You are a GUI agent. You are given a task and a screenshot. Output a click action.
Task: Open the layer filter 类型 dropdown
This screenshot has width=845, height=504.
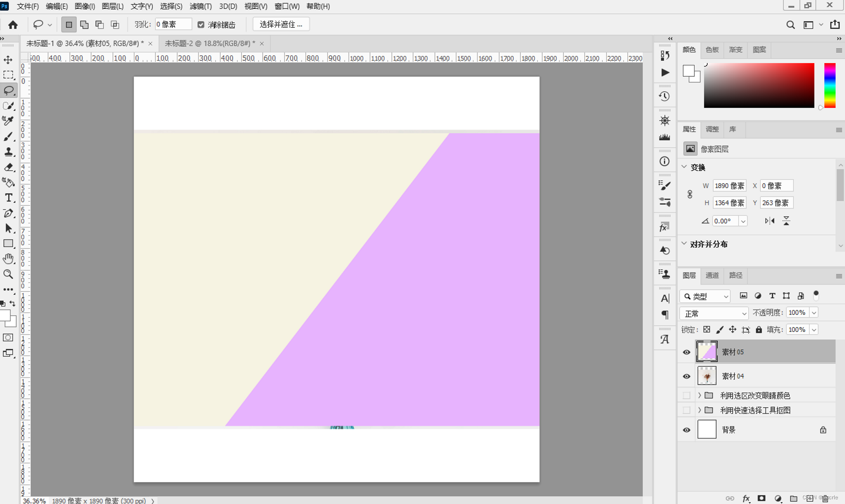pos(705,296)
